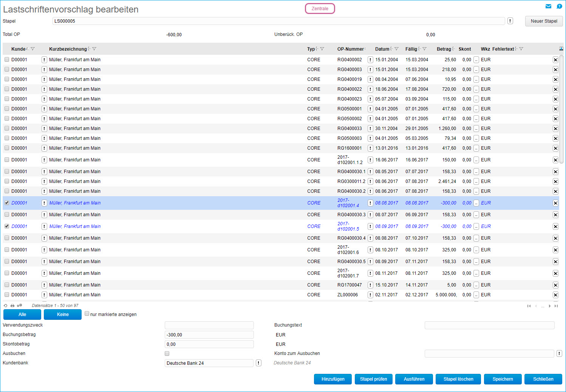566x392 pixels.
Task: Open the mail envelope icon
Action: (x=548, y=6)
